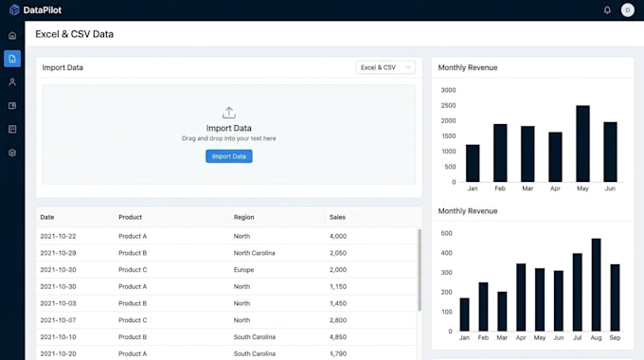The width and height of the screenshot is (644, 360).
Task: Select the document data sidebar icon
Action: point(12,59)
